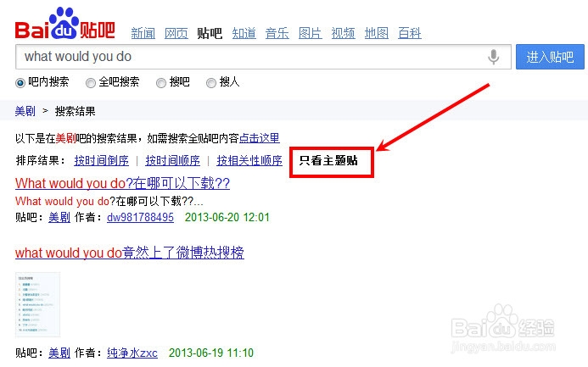Sort results by 按时间倒序
The width and height of the screenshot is (588, 367).
pyautogui.click(x=102, y=161)
